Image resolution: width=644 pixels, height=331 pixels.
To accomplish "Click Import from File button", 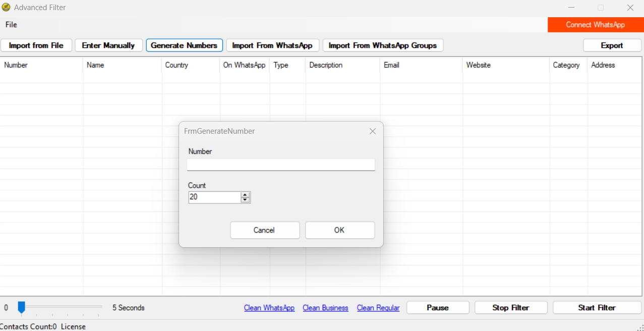I will [36, 45].
